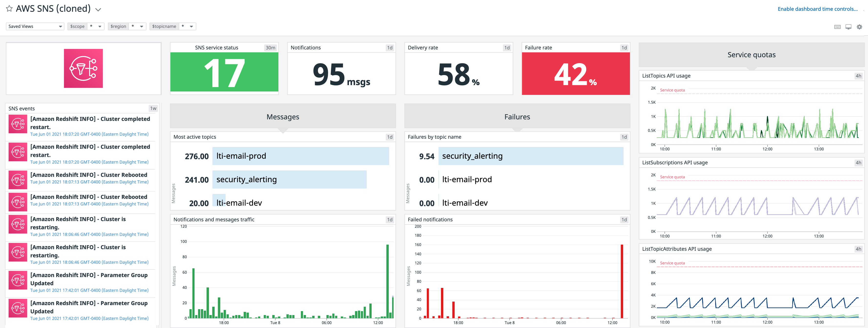868x328 pixels.
Task: Select the Messages section header
Action: 283,116
